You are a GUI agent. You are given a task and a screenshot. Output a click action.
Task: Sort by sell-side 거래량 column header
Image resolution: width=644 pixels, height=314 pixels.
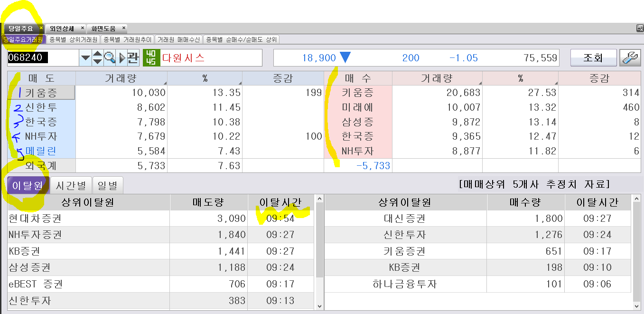(122, 78)
